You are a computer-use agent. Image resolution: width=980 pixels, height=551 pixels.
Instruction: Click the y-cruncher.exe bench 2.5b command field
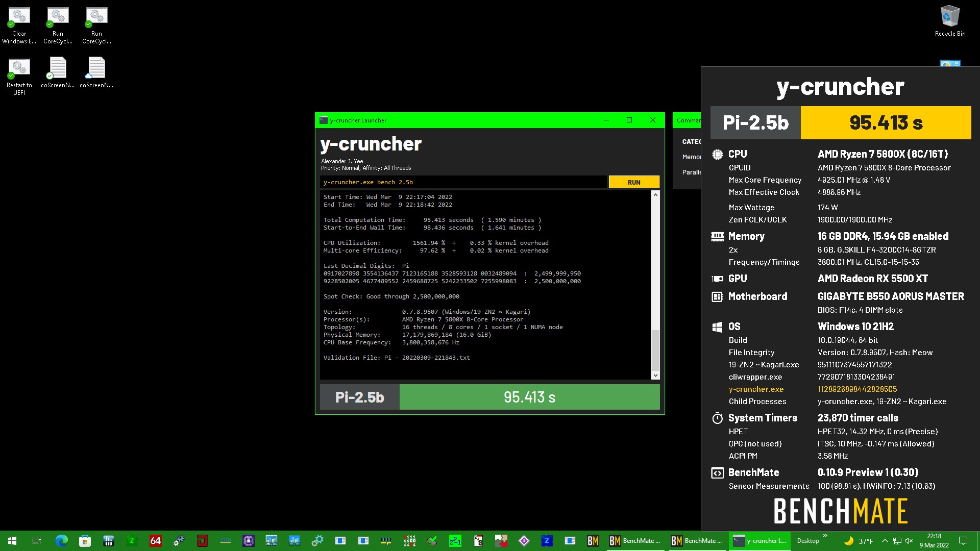tap(463, 182)
